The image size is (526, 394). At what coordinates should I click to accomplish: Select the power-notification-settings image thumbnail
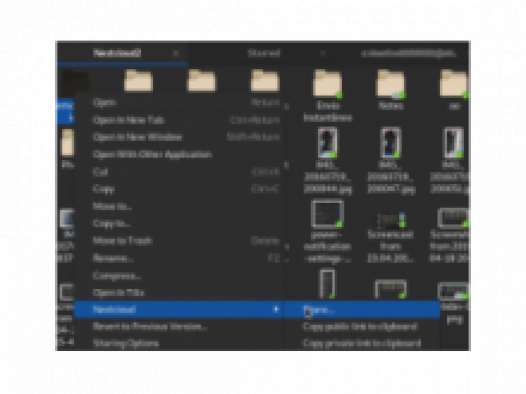click(x=327, y=214)
